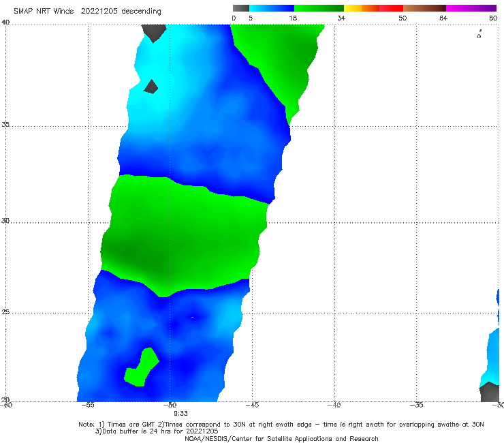
Task: Click the gray patch at bottom right corner
Action: [489, 392]
